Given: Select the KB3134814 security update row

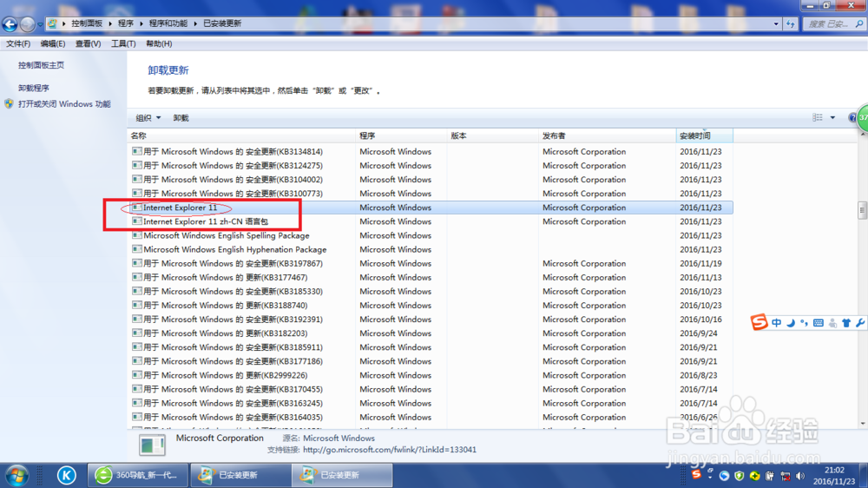Looking at the screenshot, I should pyautogui.click(x=431, y=152).
